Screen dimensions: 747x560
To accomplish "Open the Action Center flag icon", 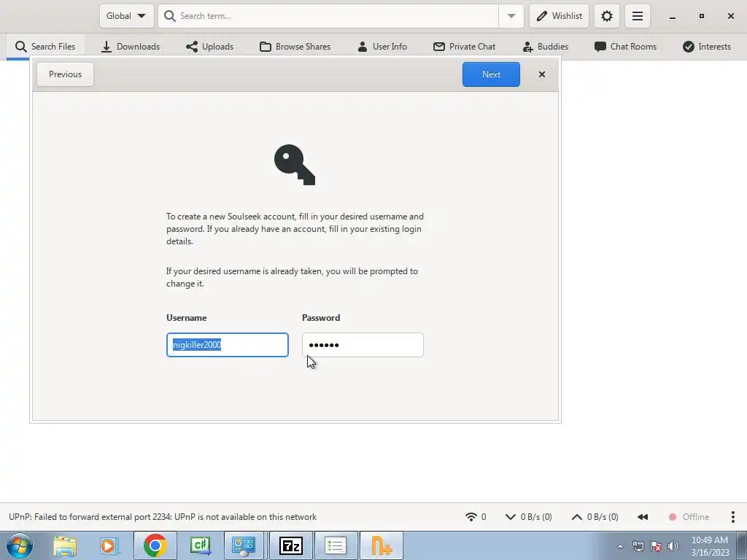I will click(x=656, y=546).
